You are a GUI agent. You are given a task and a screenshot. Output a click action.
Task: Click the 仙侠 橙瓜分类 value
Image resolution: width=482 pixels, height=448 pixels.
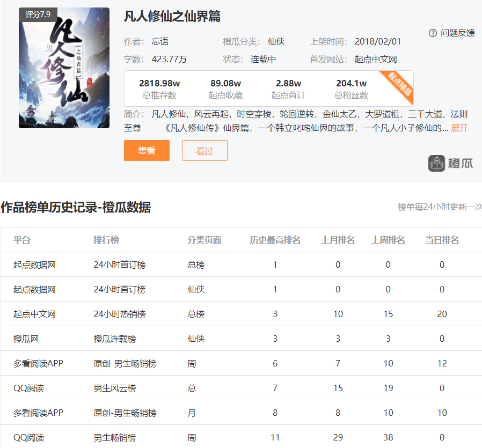coord(276,41)
